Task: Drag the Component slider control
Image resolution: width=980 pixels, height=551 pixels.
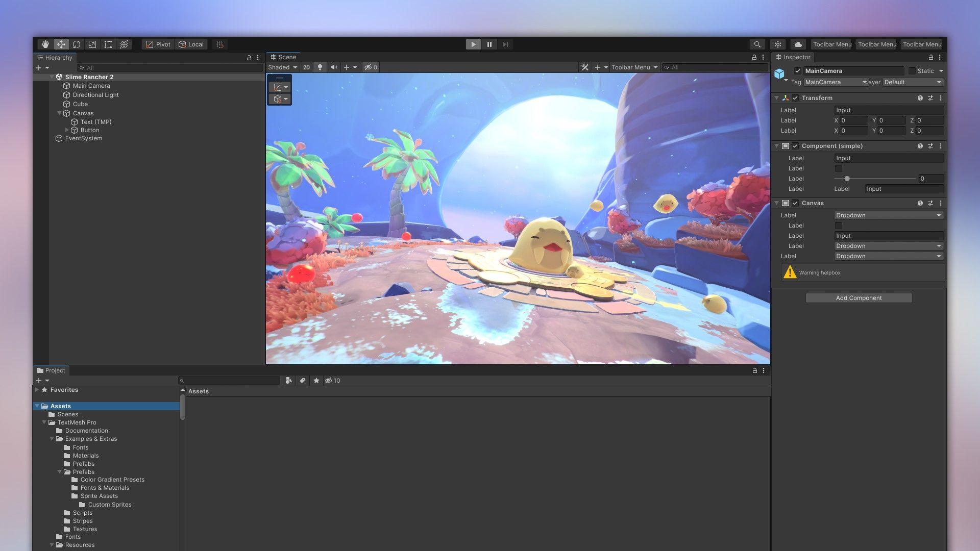Action: [x=847, y=178]
